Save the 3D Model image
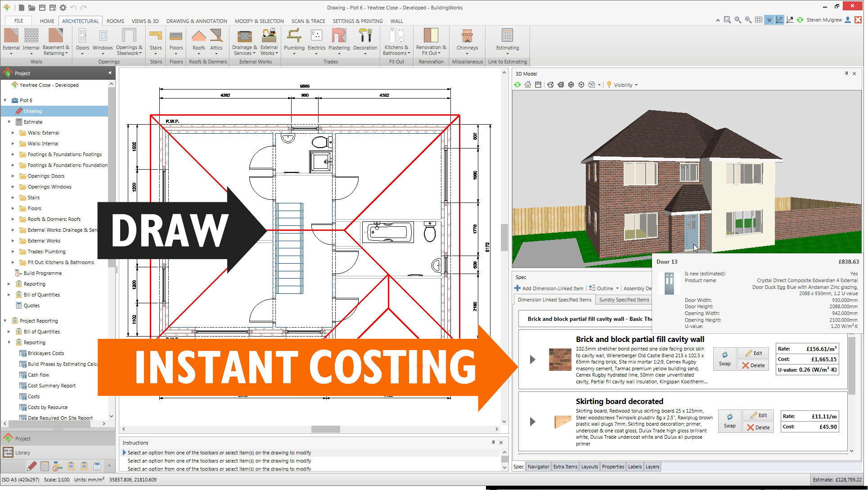The image size is (868, 490). point(538,85)
